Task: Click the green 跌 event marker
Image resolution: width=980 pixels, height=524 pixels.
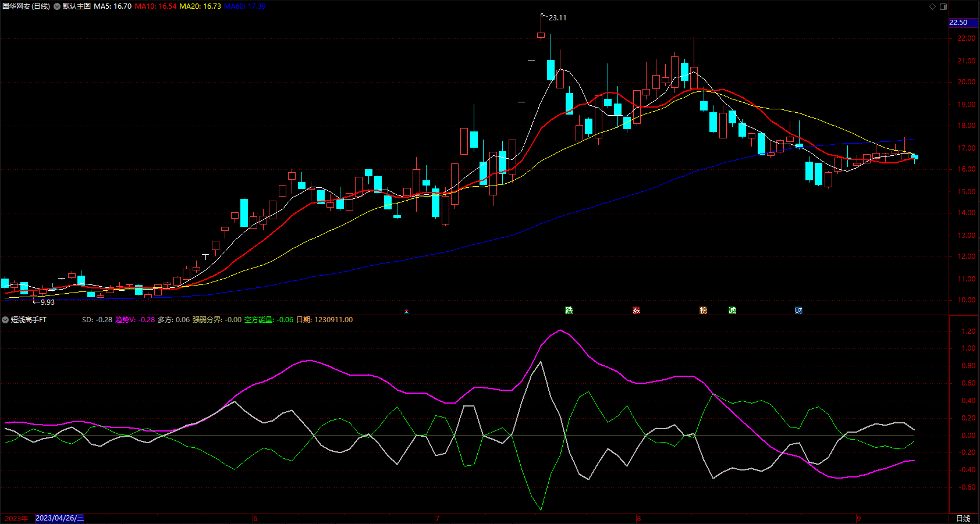Action: [569, 310]
